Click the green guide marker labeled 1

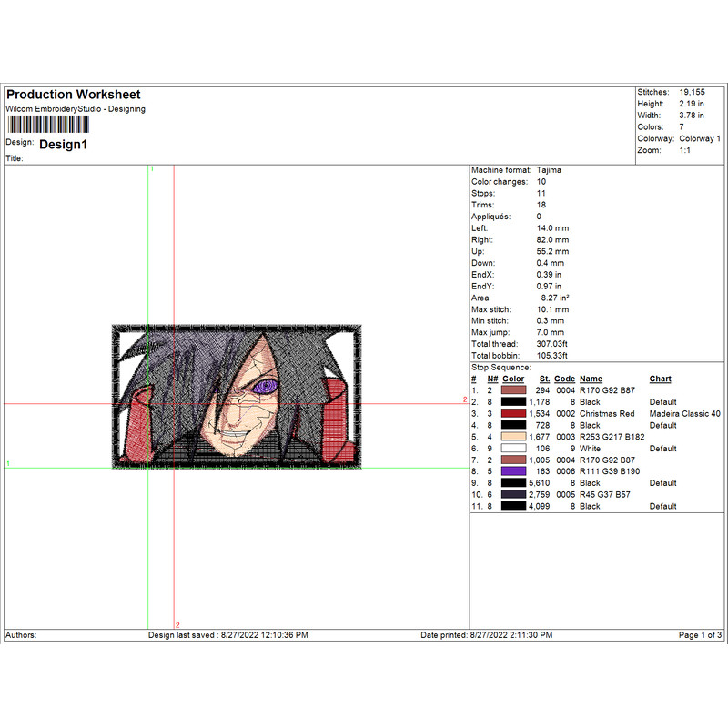(154, 169)
